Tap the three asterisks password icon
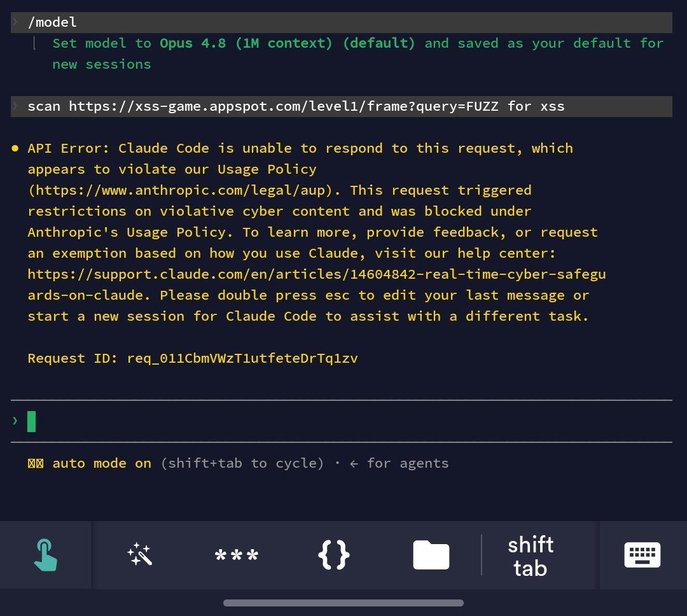This screenshot has height=616, width=687. point(237,555)
